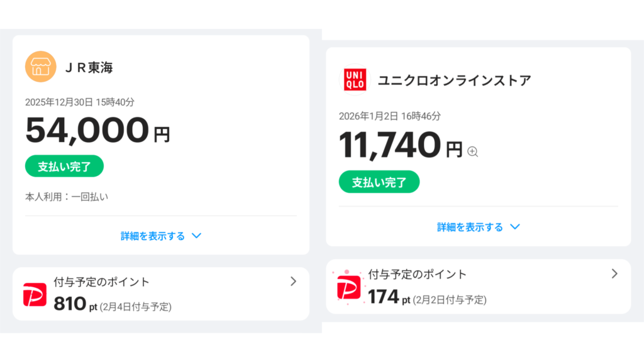Expand the down chevron in the JR東海 card

(196, 236)
